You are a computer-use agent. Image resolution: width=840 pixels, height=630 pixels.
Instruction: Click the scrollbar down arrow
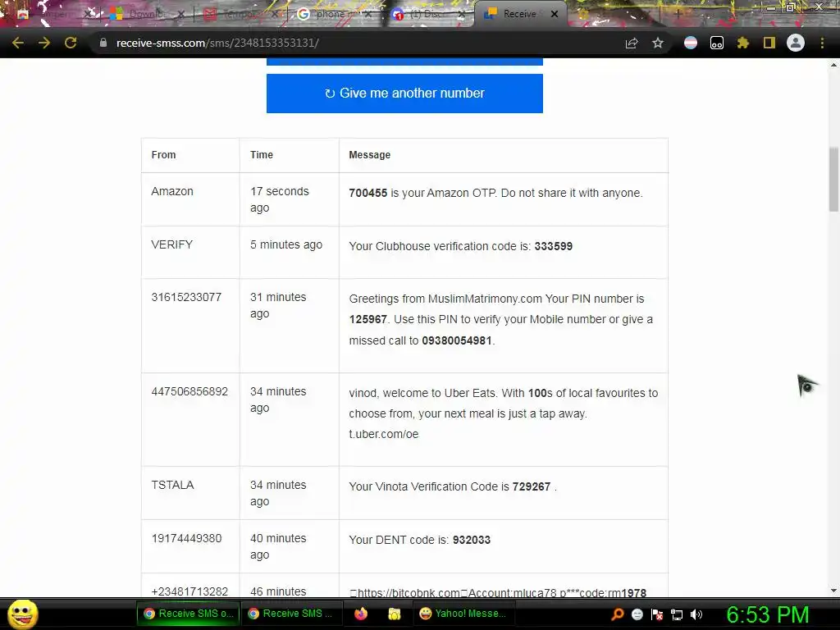[833, 591]
